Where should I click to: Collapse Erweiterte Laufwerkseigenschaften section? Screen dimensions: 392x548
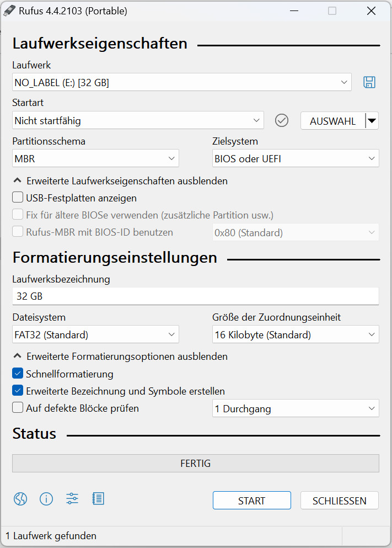[x=120, y=181]
